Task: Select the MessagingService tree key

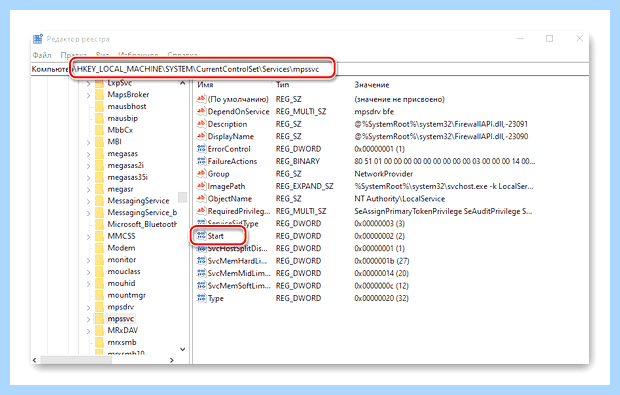Action: [x=138, y=201]
